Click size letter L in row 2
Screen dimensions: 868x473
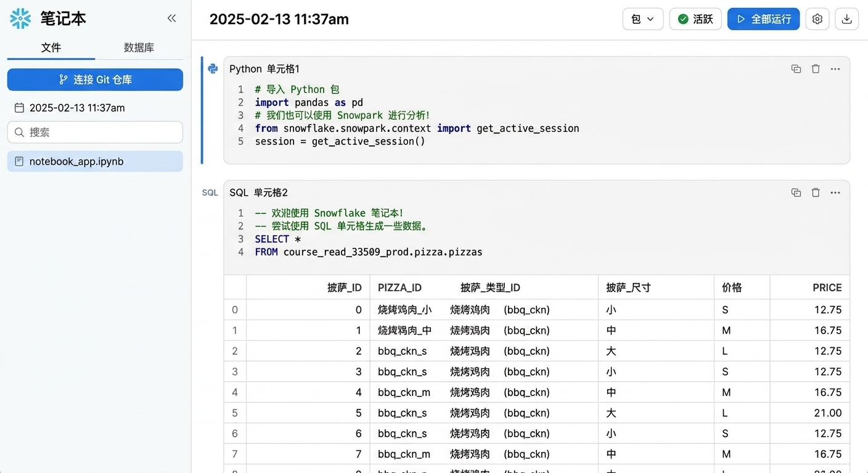[725, 351]
